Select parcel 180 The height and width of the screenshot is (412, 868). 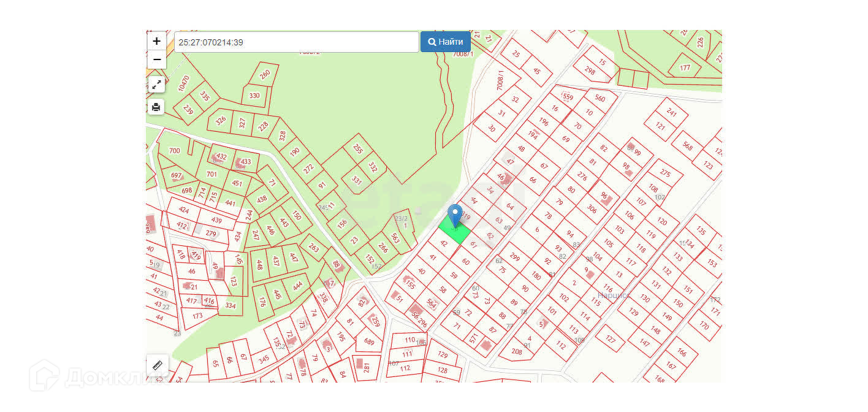click(536, 276)
